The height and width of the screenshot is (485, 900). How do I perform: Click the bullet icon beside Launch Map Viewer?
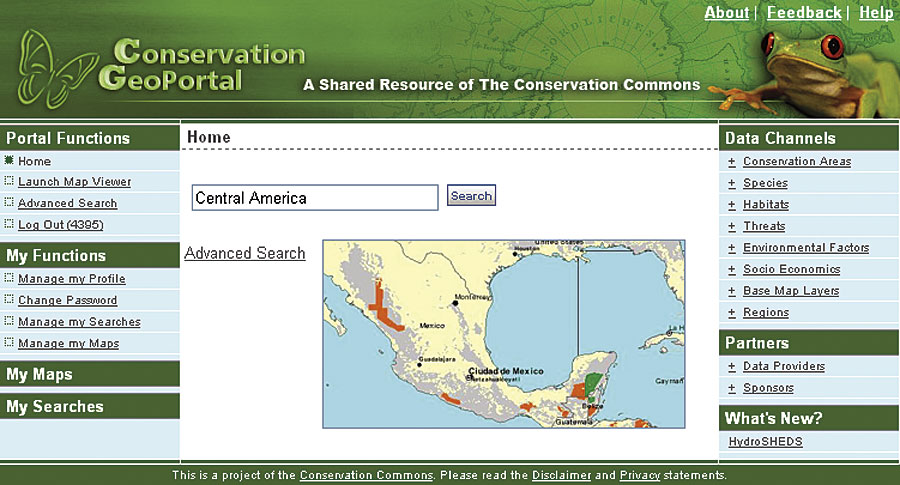click(9, 181)
